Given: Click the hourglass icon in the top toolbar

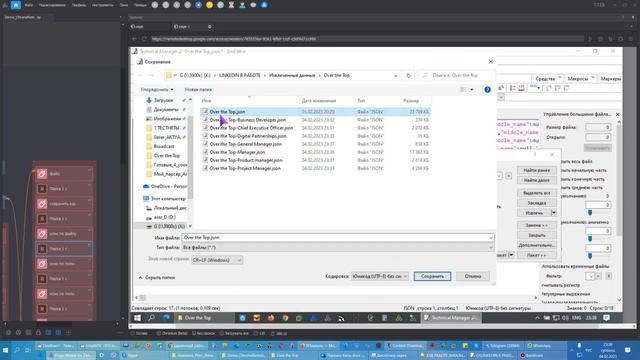Looking at the screenshot, I should pyautogui.click(x=231, y=5).
